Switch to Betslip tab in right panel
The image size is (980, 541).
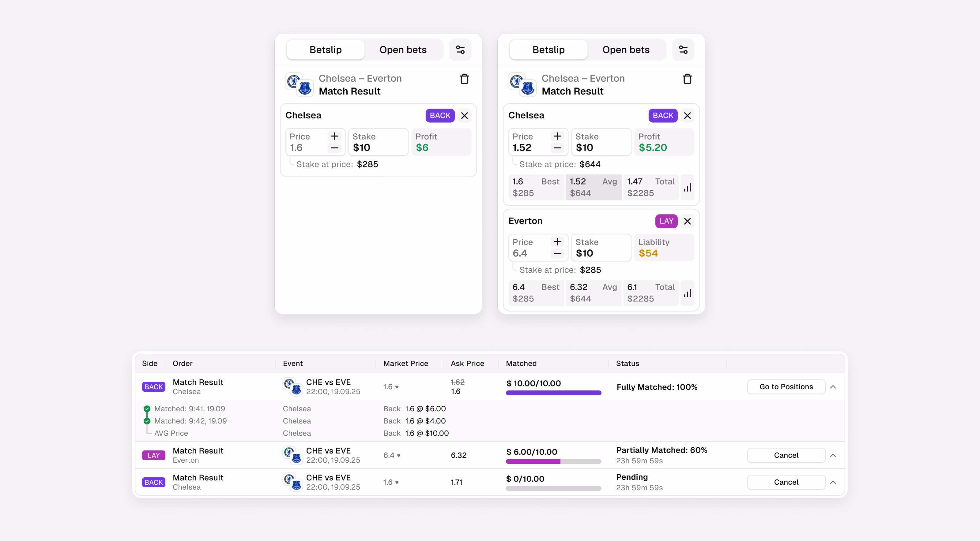pyautogui.click(x=548, y=50)
